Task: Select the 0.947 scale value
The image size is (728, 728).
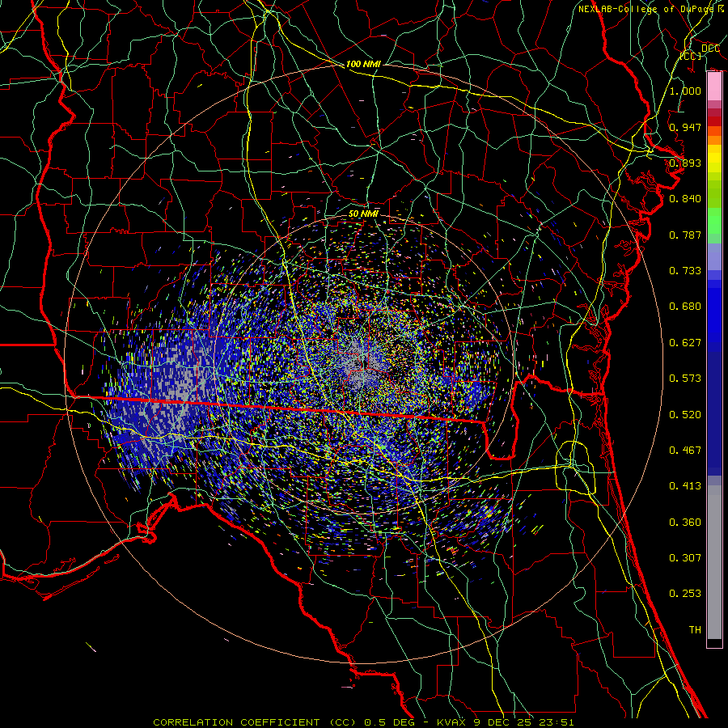Action: click(x=685, y=127)
